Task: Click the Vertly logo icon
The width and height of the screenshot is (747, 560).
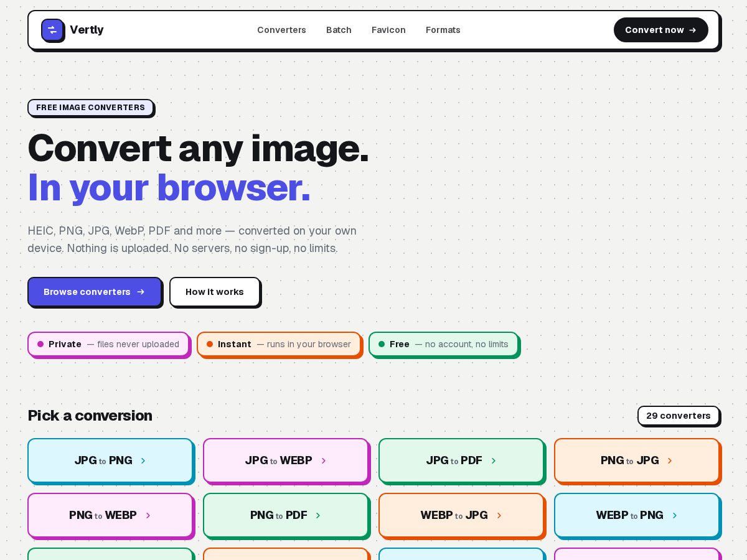Action: pyautogui.click(x=52, y=30)
